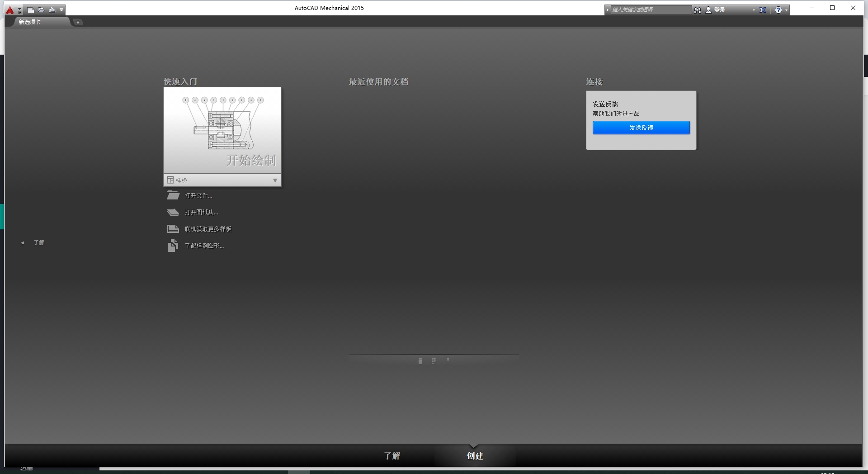Go to the 了解 page via left arrow

click(x=22, y=243)
